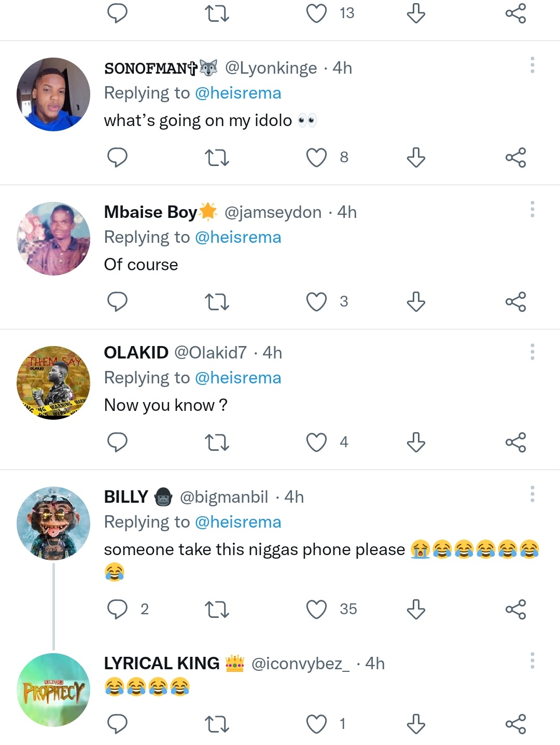Download SONOFMAN's tweet using arrow icon
The width and height of the screenshot is (560, 745).
coord(416,157)
